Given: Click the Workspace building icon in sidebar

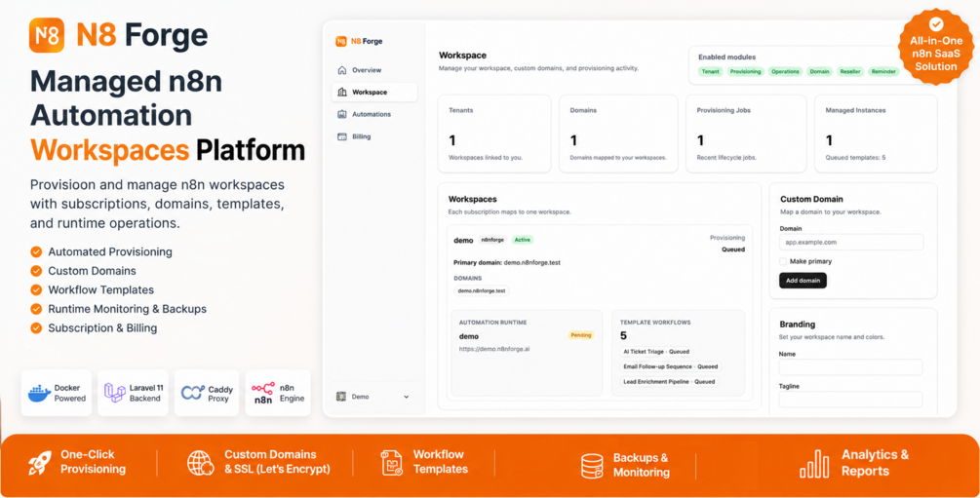Looking at the screenshot, I should coord(342,92).
